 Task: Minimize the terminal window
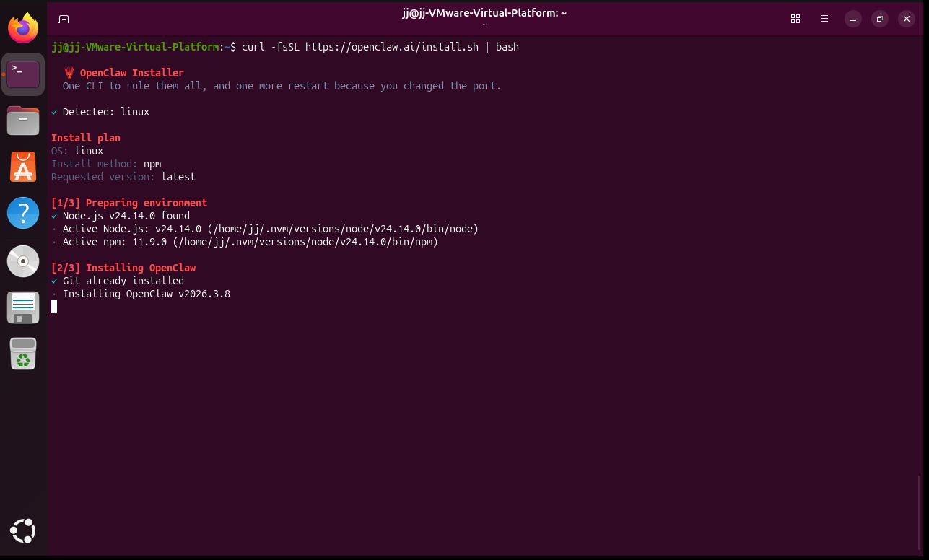[x=853, y=19]
